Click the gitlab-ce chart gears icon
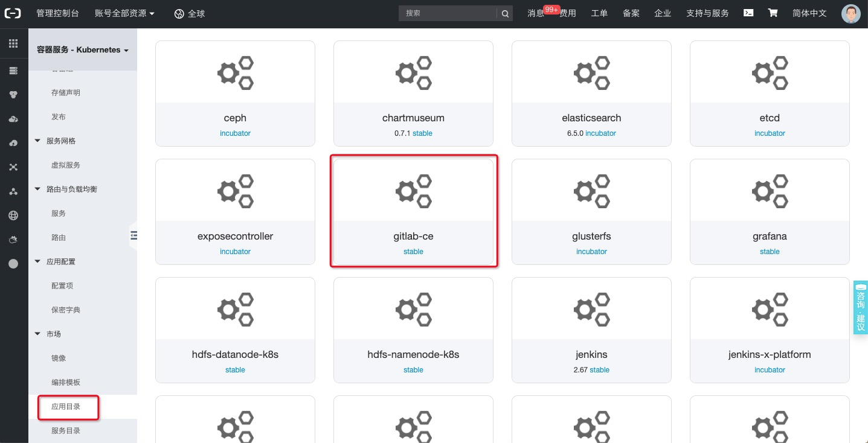Screen dimensions: 868x443 pos(413,191)
